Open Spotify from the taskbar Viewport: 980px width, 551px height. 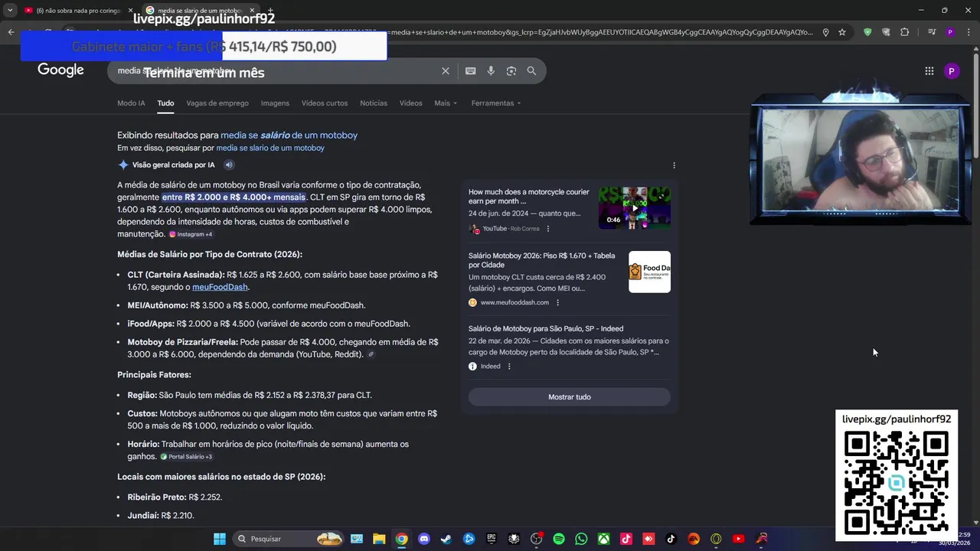coord(559,539)
